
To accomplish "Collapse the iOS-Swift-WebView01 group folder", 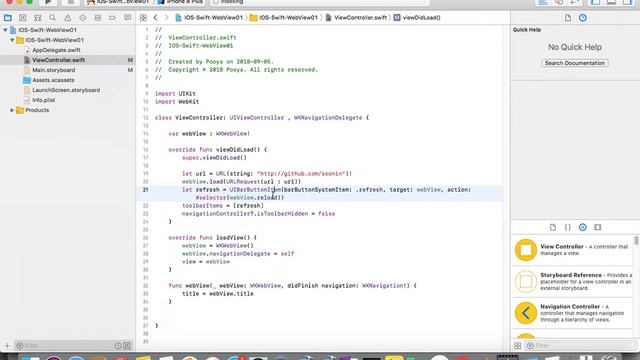I will click(x=12, y=40).
